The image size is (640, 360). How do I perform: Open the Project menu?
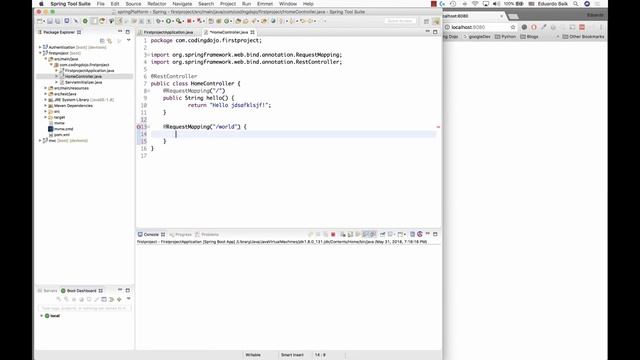point(228,4)
